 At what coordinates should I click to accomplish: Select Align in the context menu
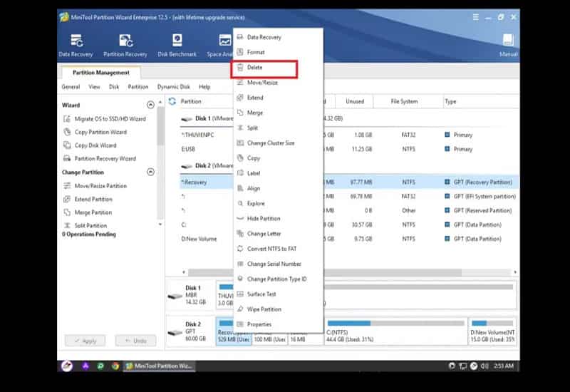[278, 188]
